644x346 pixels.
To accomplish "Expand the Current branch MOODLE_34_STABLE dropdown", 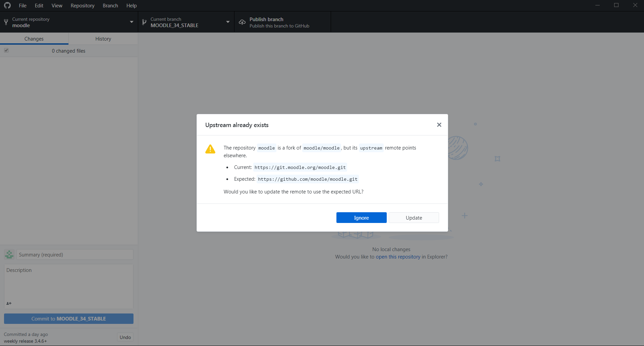I will tap(186, 22).
